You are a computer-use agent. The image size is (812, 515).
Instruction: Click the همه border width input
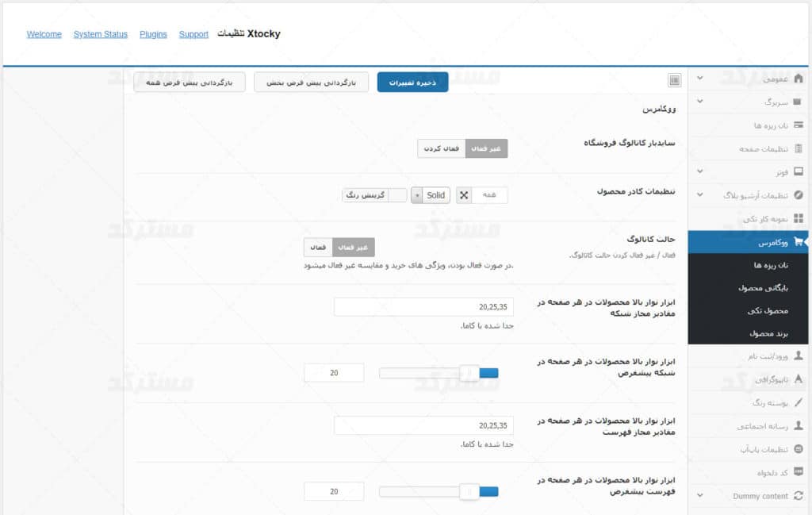coord(489,195)
